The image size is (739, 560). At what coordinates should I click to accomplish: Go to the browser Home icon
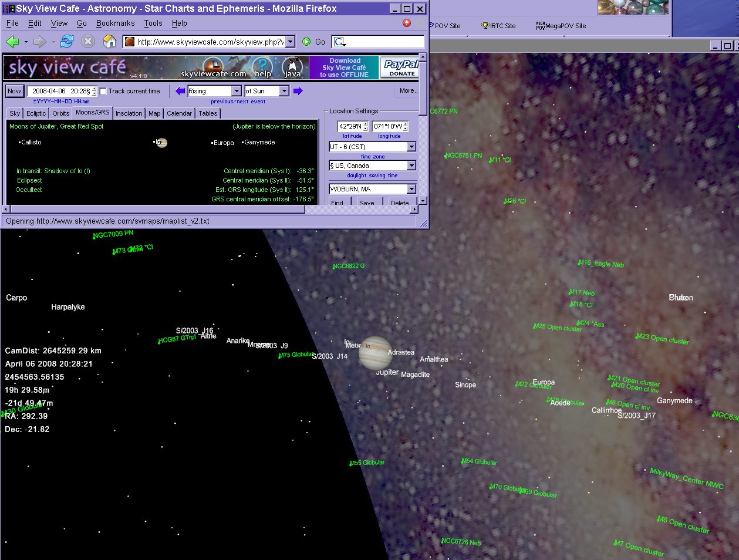point(109,42)
